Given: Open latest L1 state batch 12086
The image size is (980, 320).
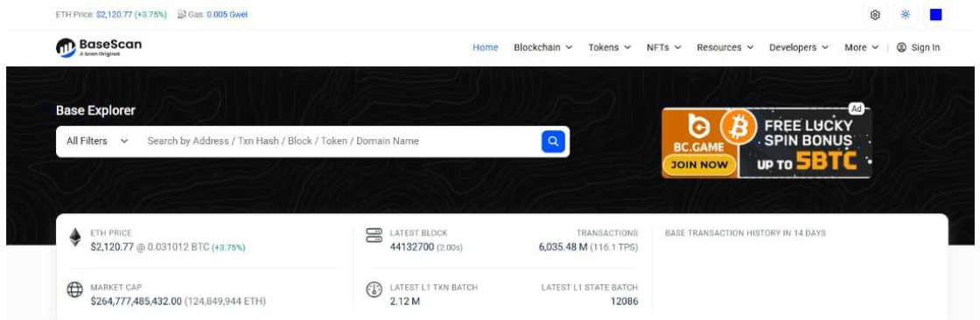Looking at the screenshot, I should coord(625,302).
